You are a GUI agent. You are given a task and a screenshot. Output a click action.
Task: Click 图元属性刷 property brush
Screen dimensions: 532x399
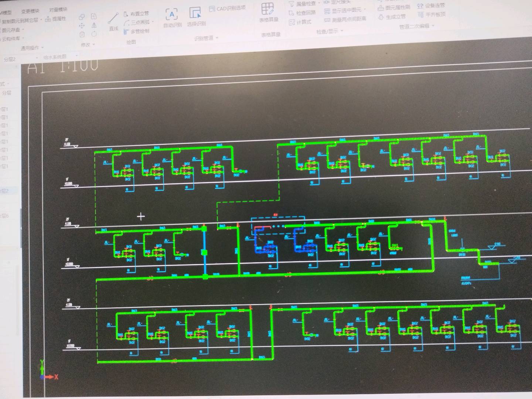394,7
